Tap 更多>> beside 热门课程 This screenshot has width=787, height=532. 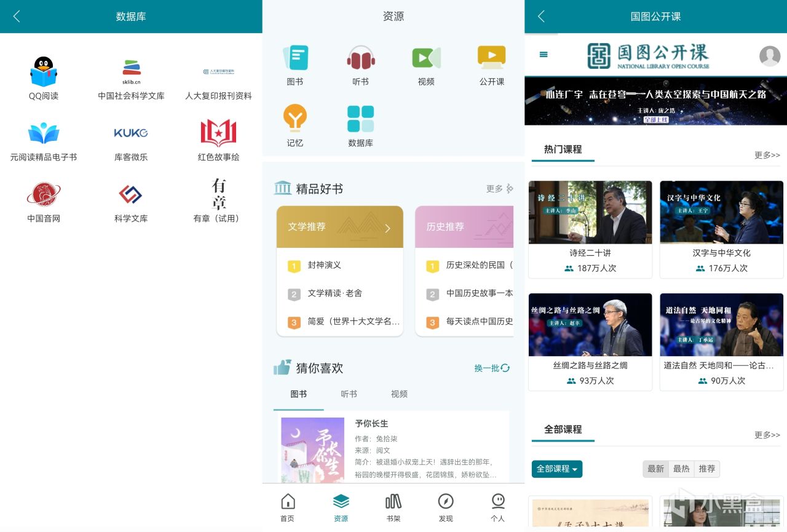point(767,156)
